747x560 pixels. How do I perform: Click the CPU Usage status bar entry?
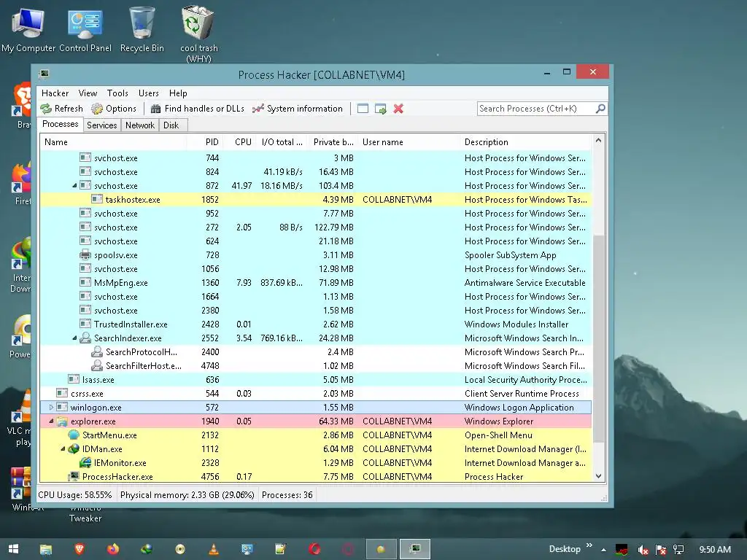pyautogui.click(x=75, y=495)
